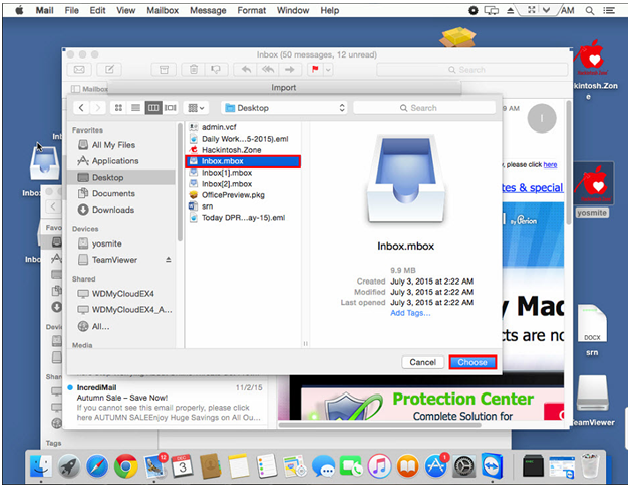Click the Add Tags link
Screen dimensions: 628x485
pos(410,313)
